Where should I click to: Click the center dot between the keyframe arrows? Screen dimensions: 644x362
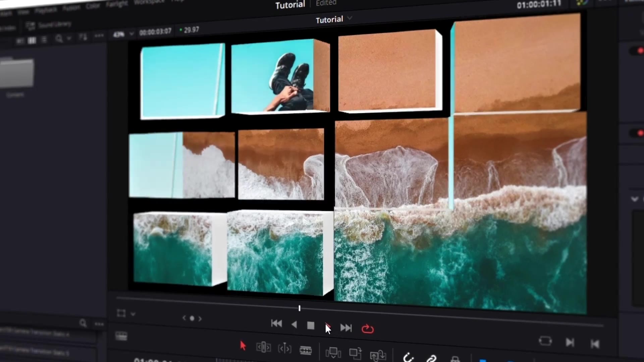tap(192, 318)
